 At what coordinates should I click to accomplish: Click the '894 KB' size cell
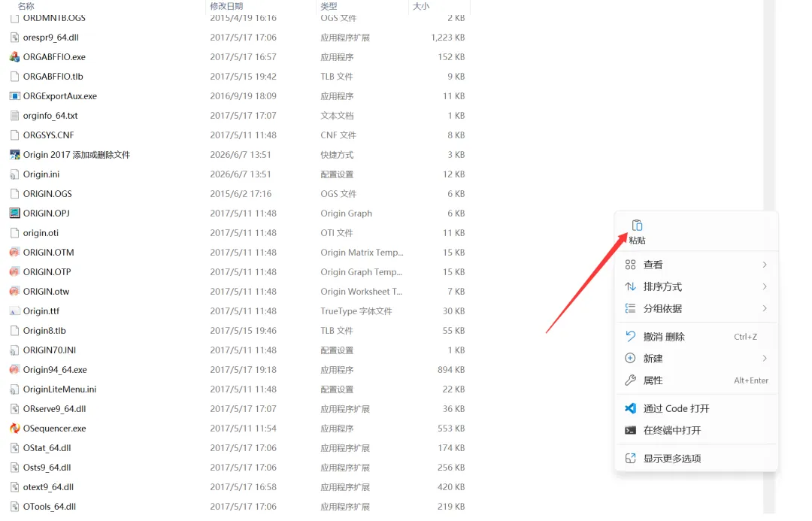pos(451,370)
